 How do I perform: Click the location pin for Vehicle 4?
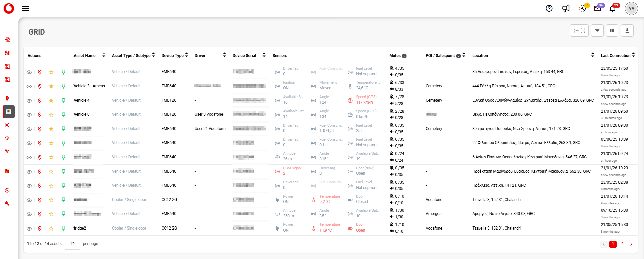[40, 101]
